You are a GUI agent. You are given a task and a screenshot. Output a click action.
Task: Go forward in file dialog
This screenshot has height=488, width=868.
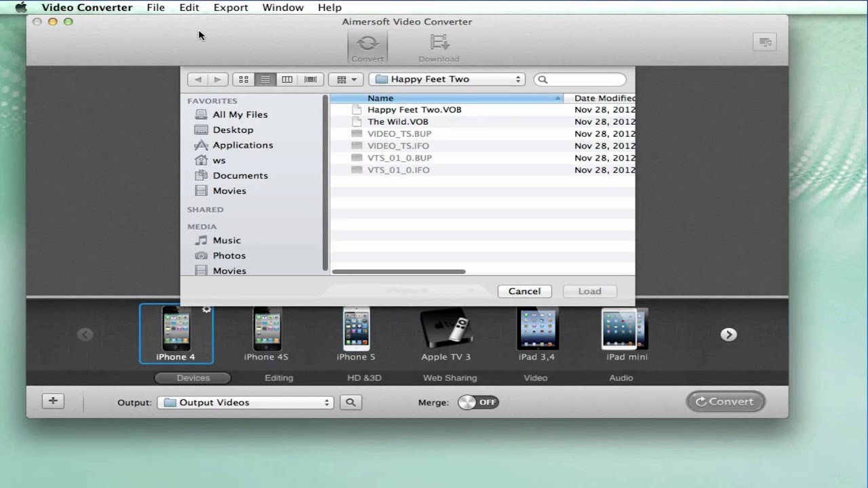pyautogui.click(x=218, y=79)
